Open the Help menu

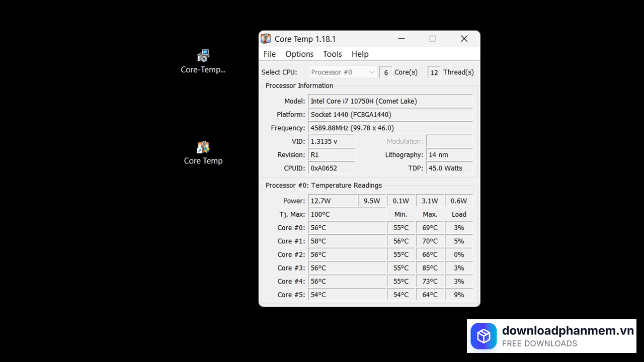coord(360,54)
